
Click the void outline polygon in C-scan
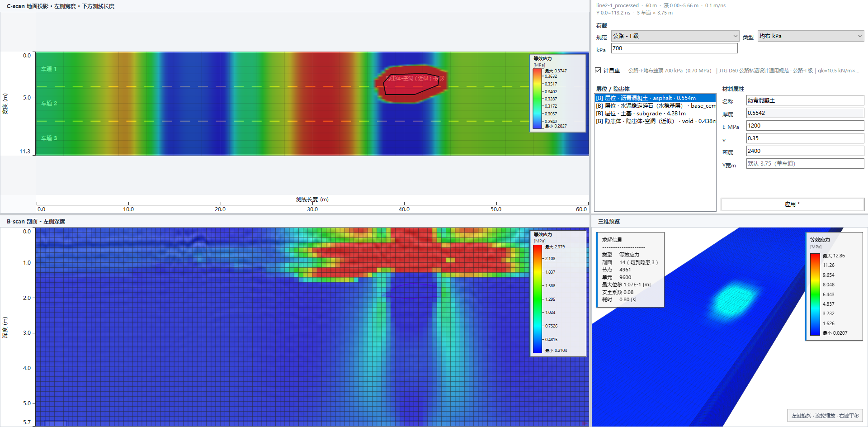[411, 84]
